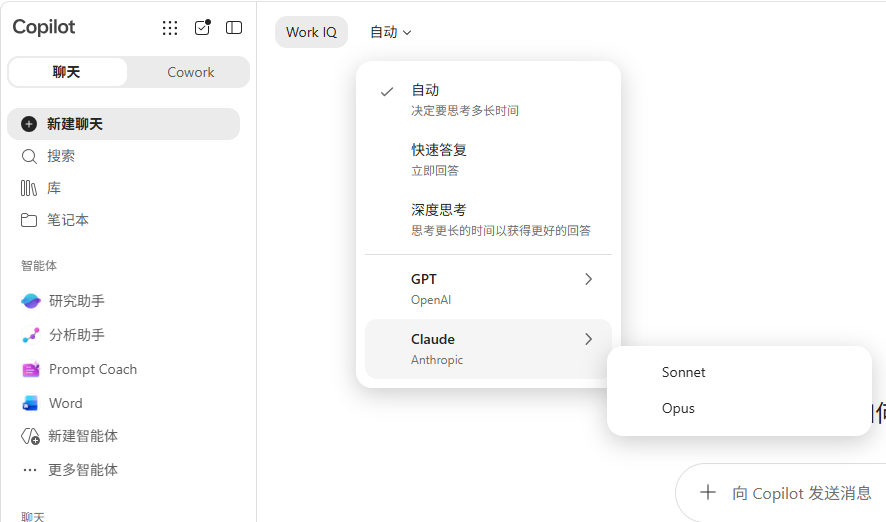
Task: Open the apps grid icon
Action: click(170, 28)
